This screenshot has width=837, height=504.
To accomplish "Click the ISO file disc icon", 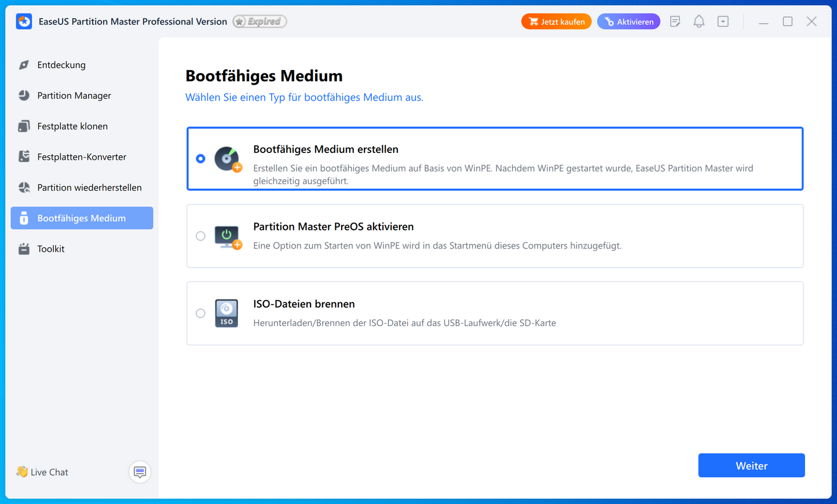I will pos(226,313).
